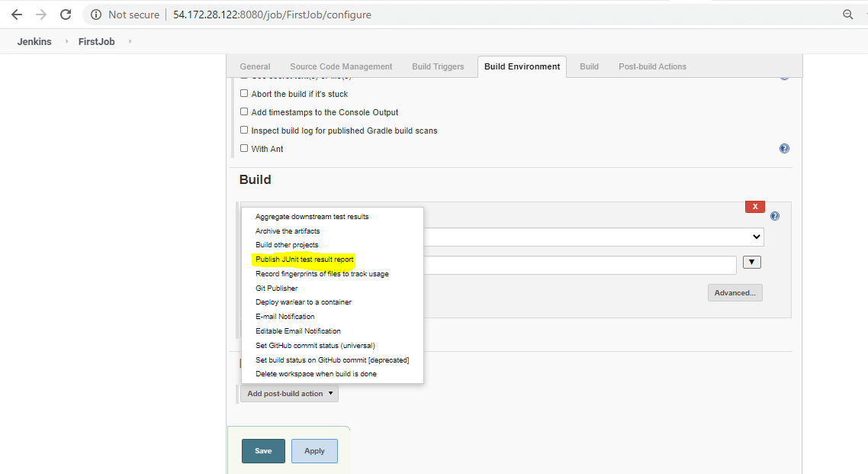
Task: Open Advanced build step options
Action: click(x=735, y=292)
